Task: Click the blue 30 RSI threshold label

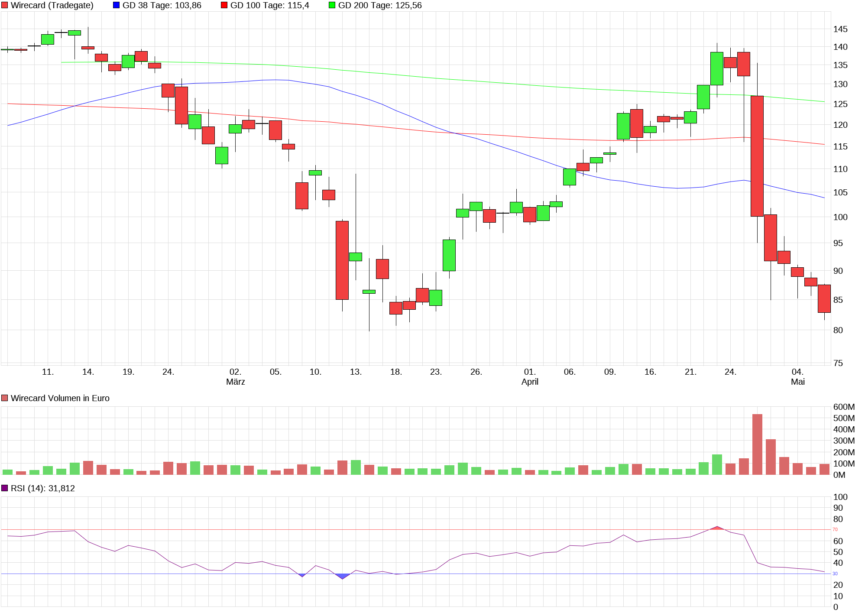Action: [835, 574]
